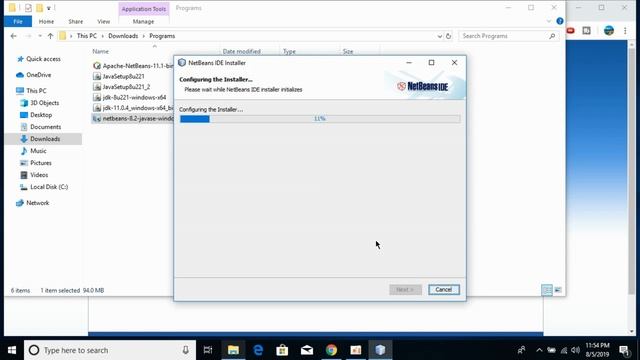Screen dimensions: 640x360
Task: Expand the Explorer ribbon chevron
Action: pyautogui.click(x=549, y=21)
